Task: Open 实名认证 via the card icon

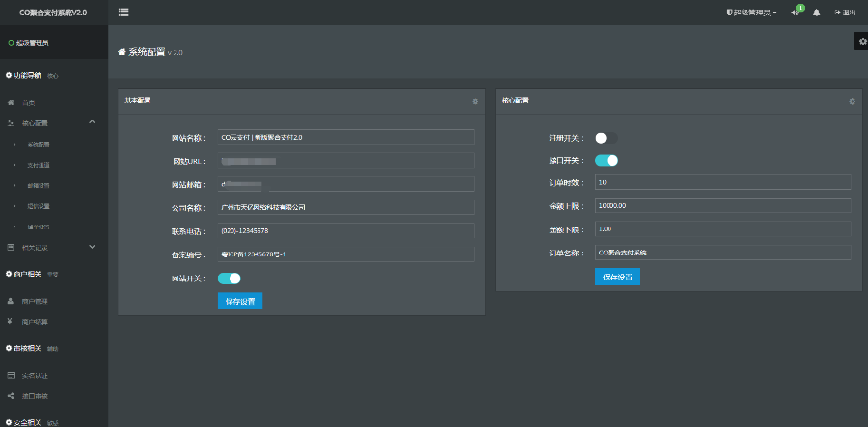Action: 11,376
